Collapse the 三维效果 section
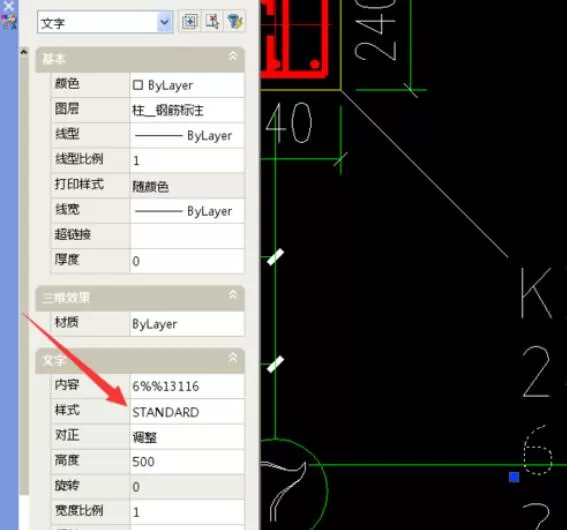 [x=233, y=295]
